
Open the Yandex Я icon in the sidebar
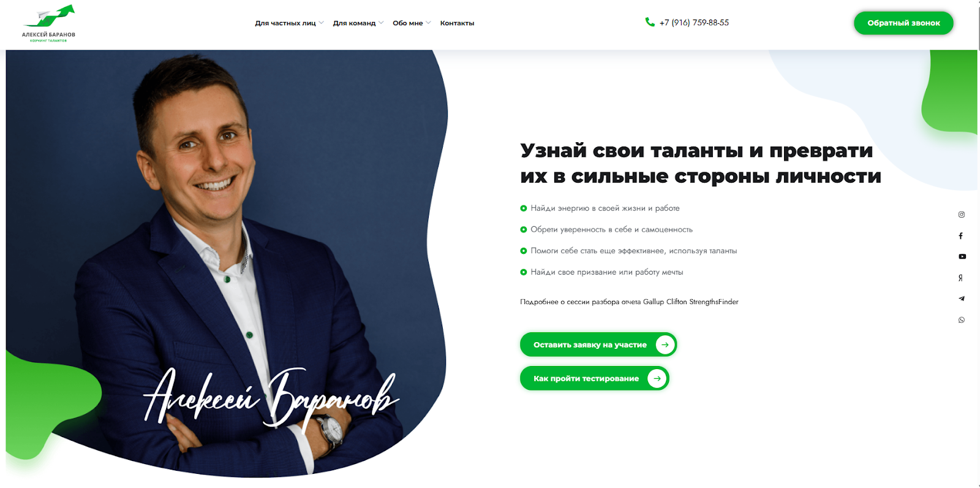pos(961,278)
